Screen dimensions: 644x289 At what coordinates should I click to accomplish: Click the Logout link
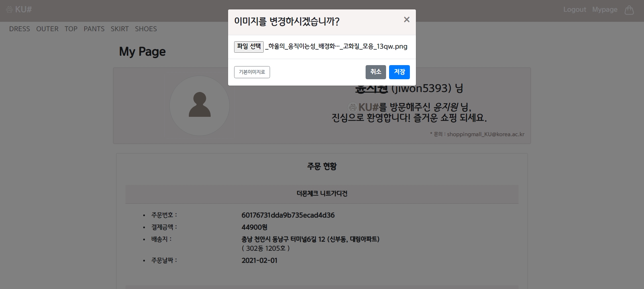[x=575, y=10]
